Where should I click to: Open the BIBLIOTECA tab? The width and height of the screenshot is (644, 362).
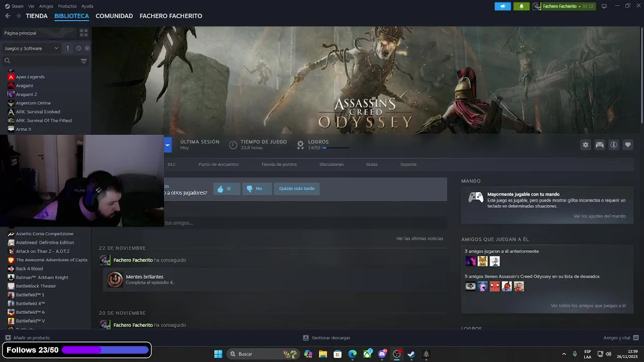[x=71, y=16]
